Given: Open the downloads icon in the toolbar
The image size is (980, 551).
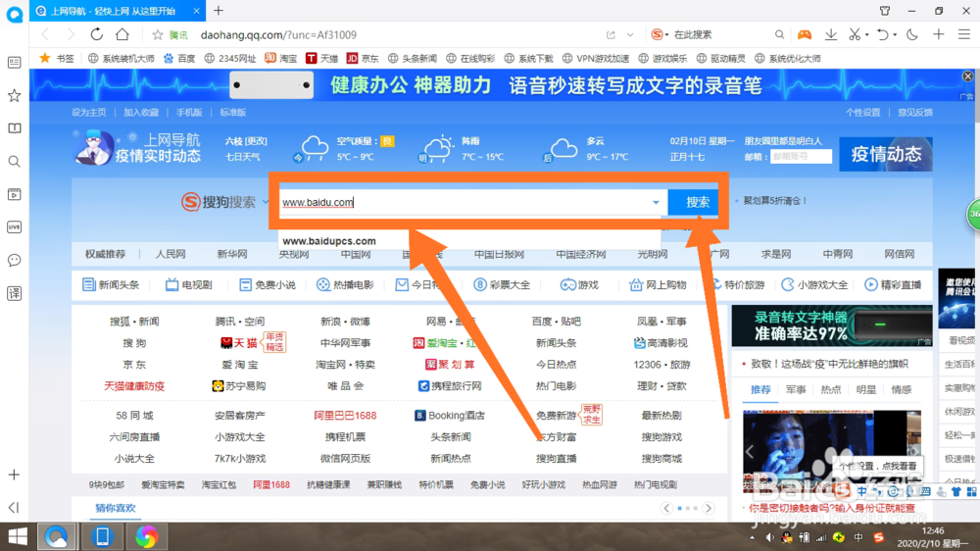Looking at the screenshot, I should (x=831, y=34).
